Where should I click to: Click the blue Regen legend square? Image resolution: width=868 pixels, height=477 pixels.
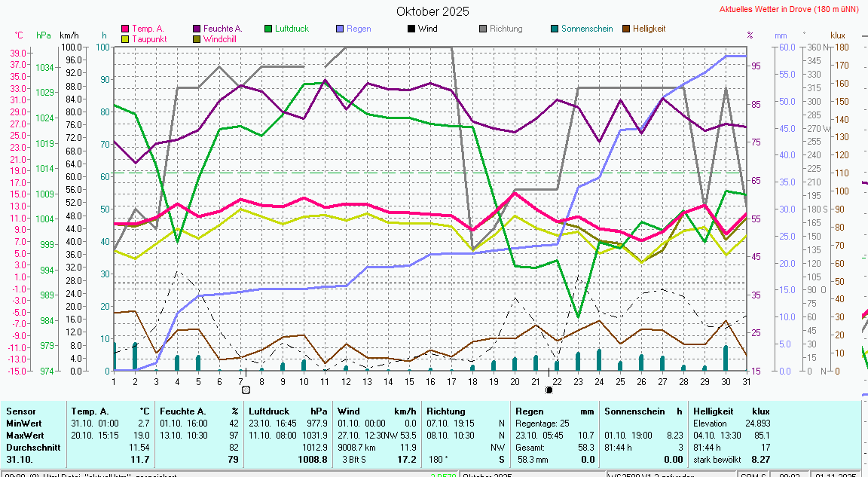point(341,29)
